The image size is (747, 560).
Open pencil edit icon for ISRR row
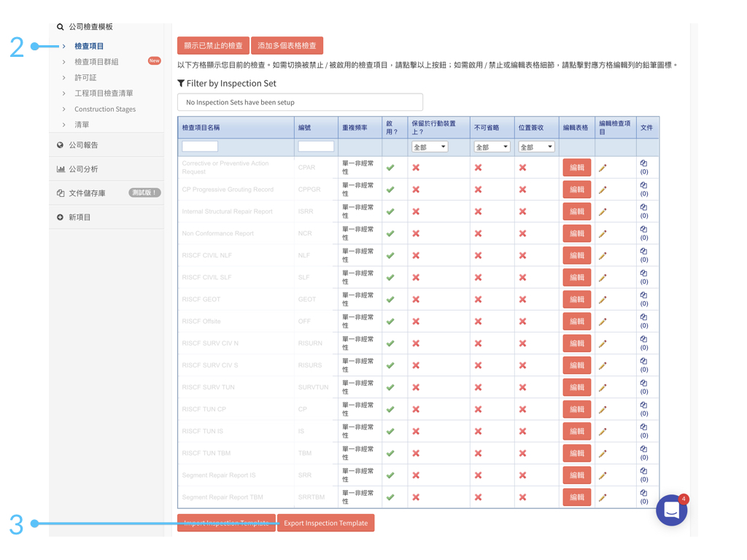pyautogui.click(x=603, y=211)
